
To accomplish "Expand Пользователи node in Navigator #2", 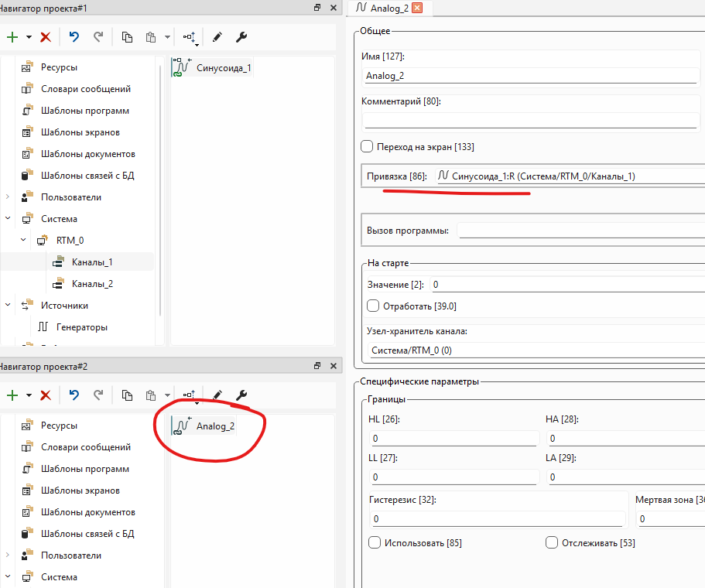I will 7,555.
